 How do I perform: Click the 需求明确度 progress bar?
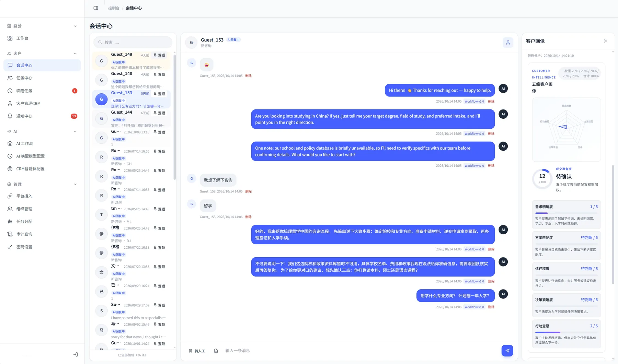click(x=566, y=213)
